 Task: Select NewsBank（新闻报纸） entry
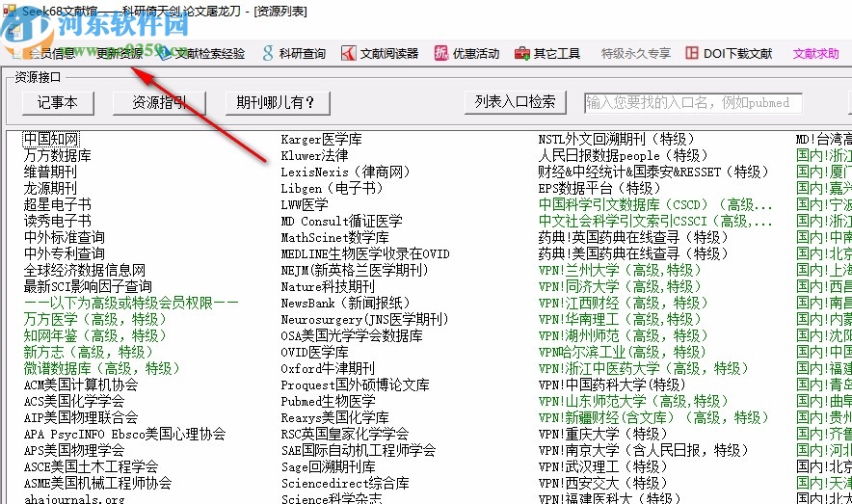coord(345,303)
